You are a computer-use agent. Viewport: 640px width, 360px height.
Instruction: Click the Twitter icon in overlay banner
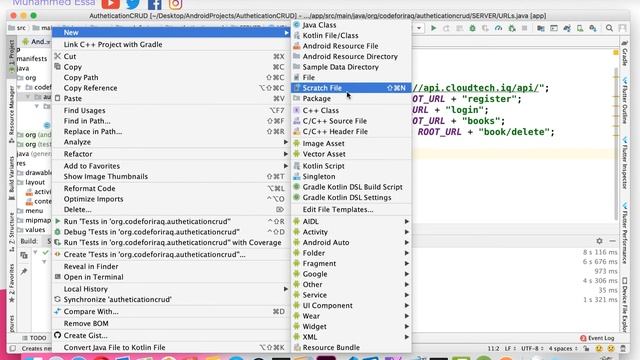pyautogui.click(x=133, y=4)
